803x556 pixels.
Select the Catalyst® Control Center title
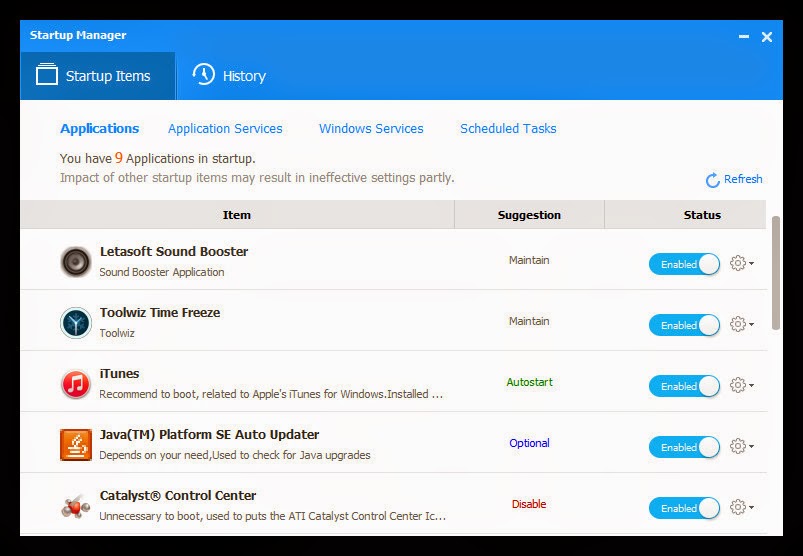pos(178,495)
